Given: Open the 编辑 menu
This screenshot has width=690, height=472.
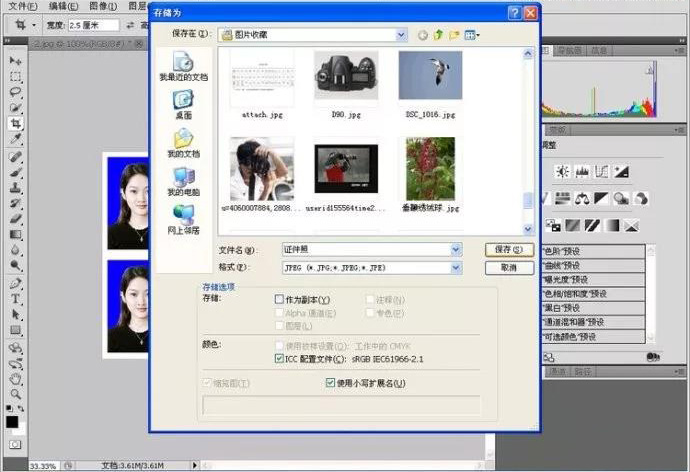Looking at the screenshot, I should click(x=63, y=6).
